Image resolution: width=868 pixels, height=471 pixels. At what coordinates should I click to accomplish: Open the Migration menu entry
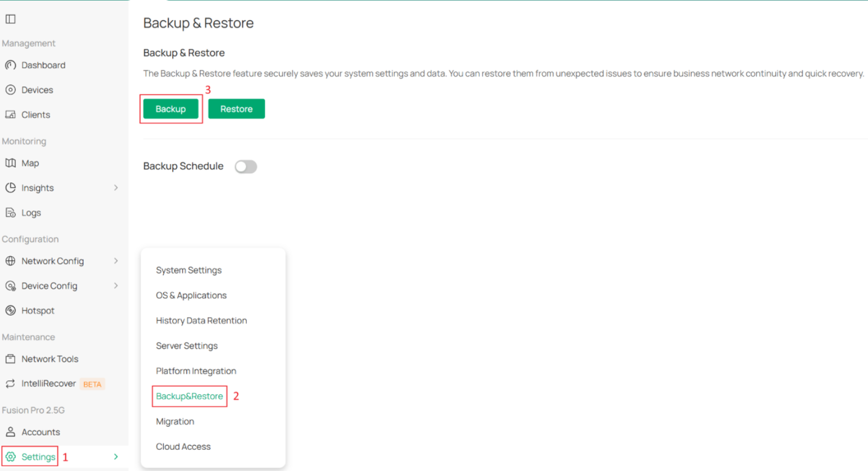(175, 421)
